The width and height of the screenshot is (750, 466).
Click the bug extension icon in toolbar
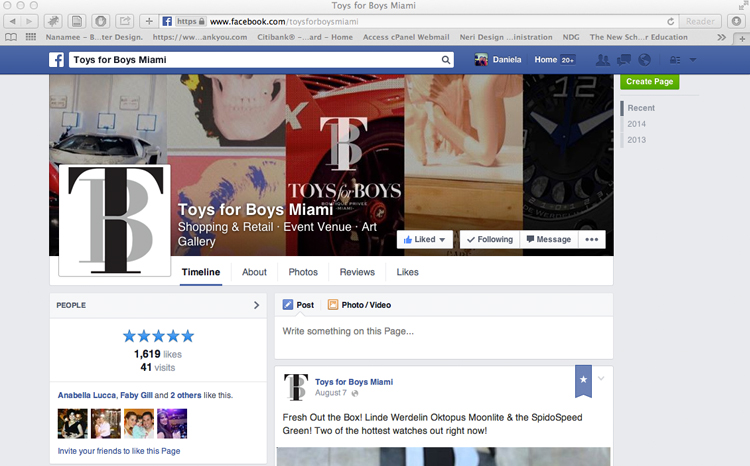tap(53, 21)
